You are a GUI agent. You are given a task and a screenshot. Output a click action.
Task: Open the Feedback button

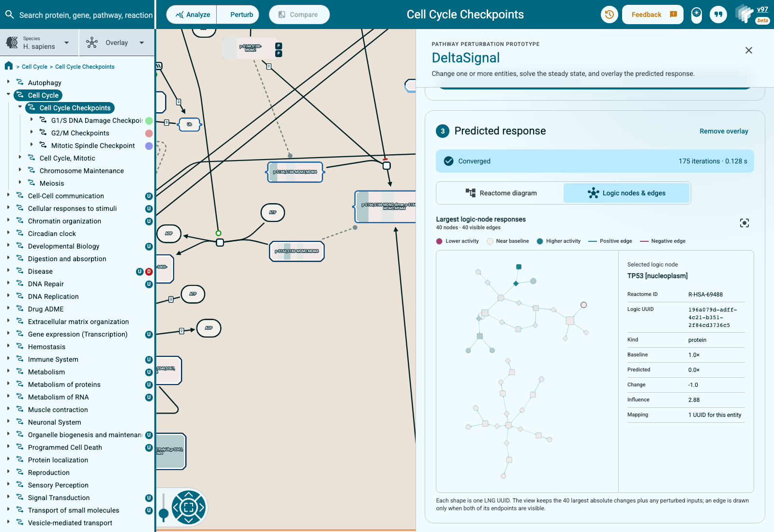tap(653, 15)
